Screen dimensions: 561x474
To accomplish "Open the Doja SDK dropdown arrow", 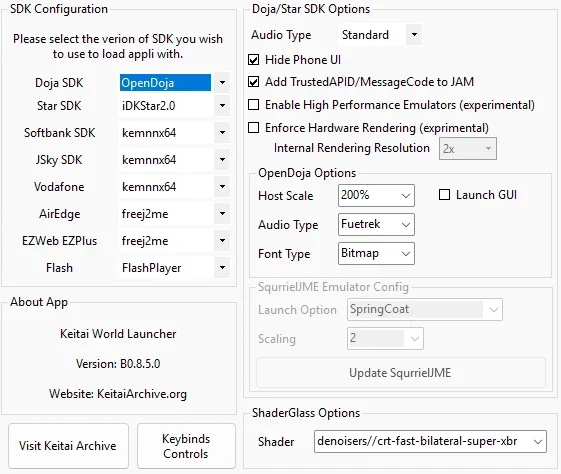I will tap(222, 83).
